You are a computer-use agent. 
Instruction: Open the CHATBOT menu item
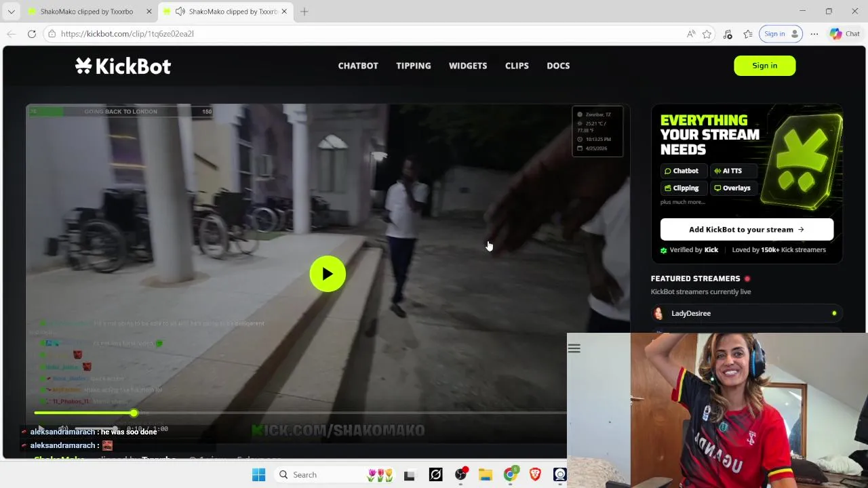coord(358,66)
